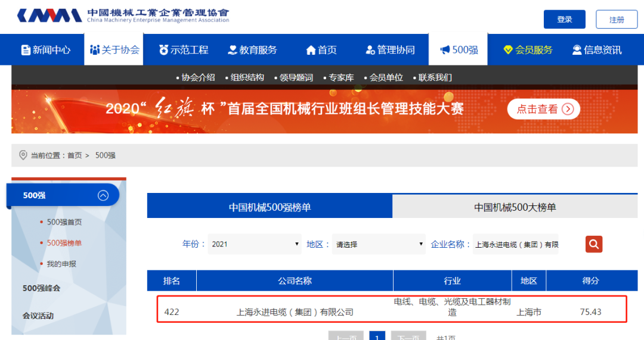Screen dimensions: 644x340
Task: Open 500强首页 sidebar link
Action: point(64,222)
